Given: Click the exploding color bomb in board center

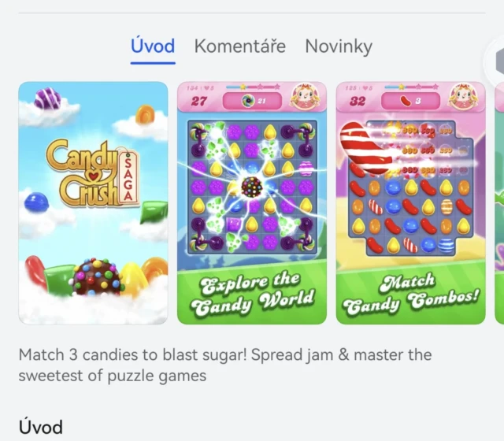Looking at the screenshot, I should pos(252,187).
